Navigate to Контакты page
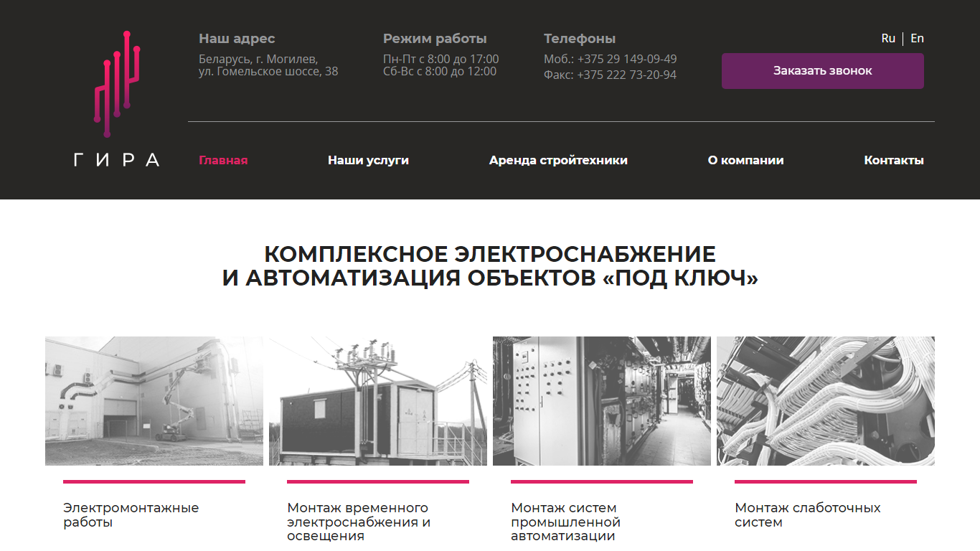980x551 pixels. coord(894,161)
